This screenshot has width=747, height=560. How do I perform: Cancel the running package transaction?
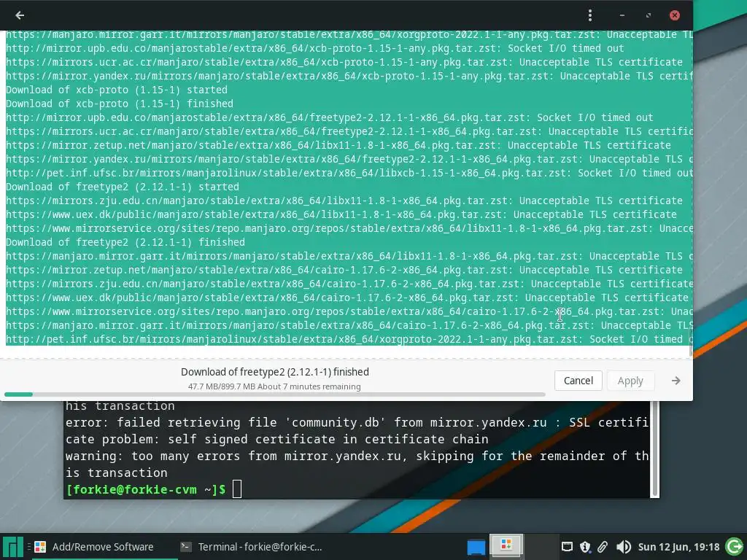tap(578, 381)
